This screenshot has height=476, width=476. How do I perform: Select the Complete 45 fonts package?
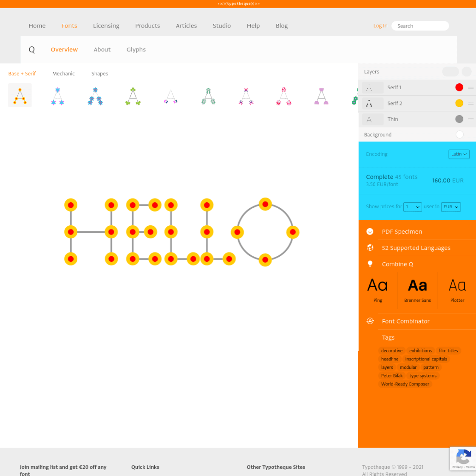pyautogui.click(x=417, y=180)
